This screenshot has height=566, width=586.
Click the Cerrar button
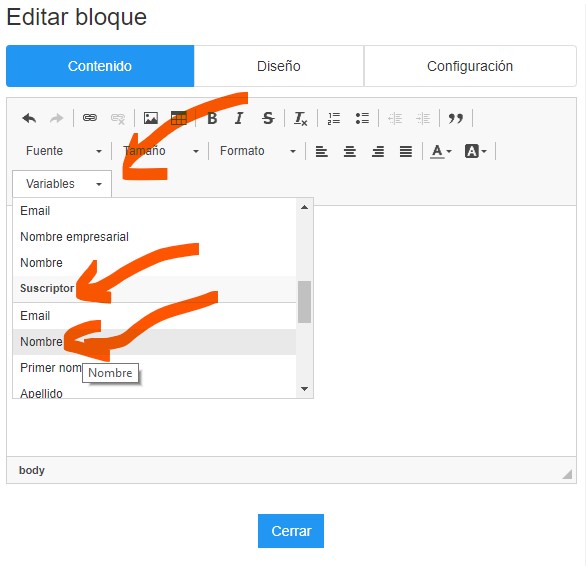coord(291,531)
